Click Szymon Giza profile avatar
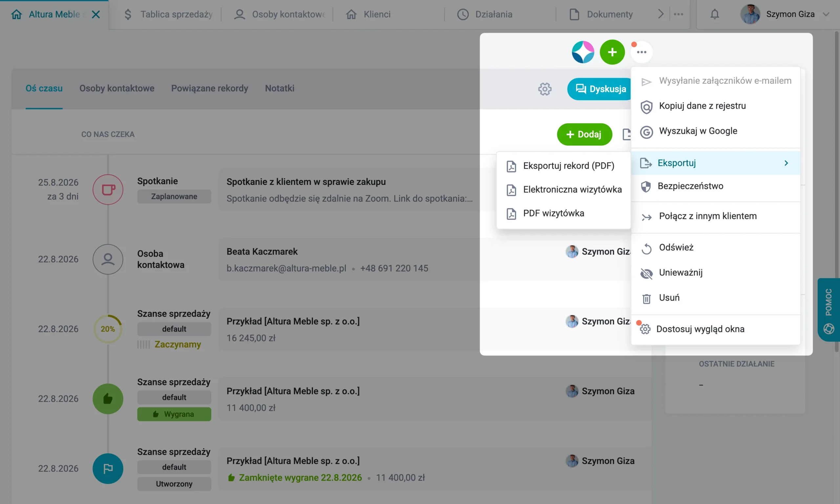The image size is (840, 504). point(750,14)
